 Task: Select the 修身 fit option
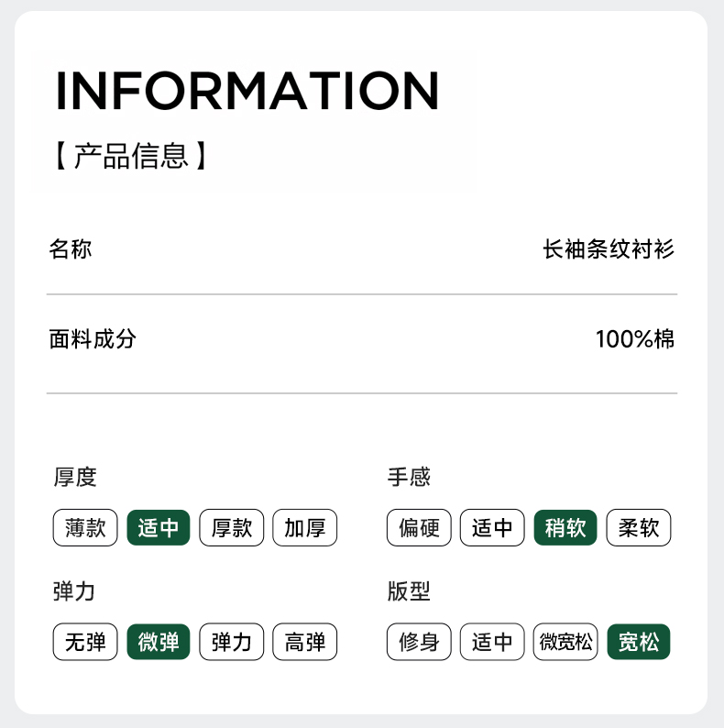419,642
